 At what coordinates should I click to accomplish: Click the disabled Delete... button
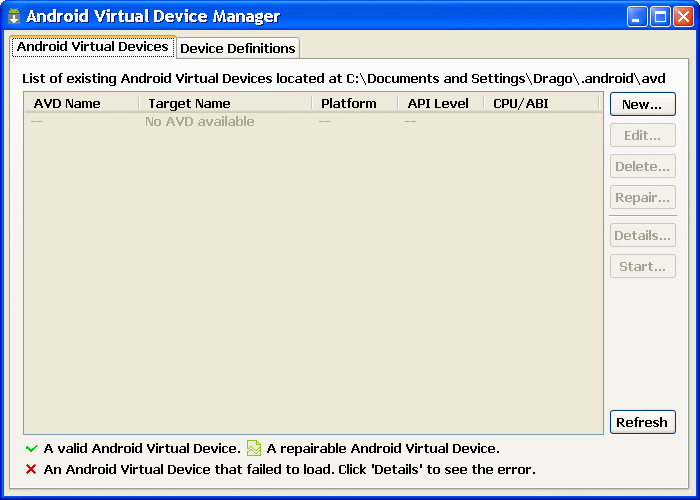(642, 166)
